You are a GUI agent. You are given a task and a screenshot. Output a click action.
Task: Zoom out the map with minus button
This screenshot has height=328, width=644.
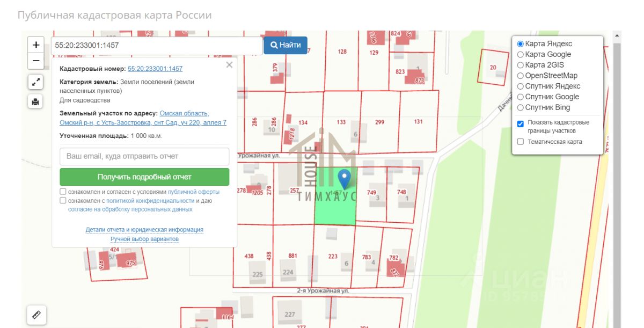click(x=36, y=61)
